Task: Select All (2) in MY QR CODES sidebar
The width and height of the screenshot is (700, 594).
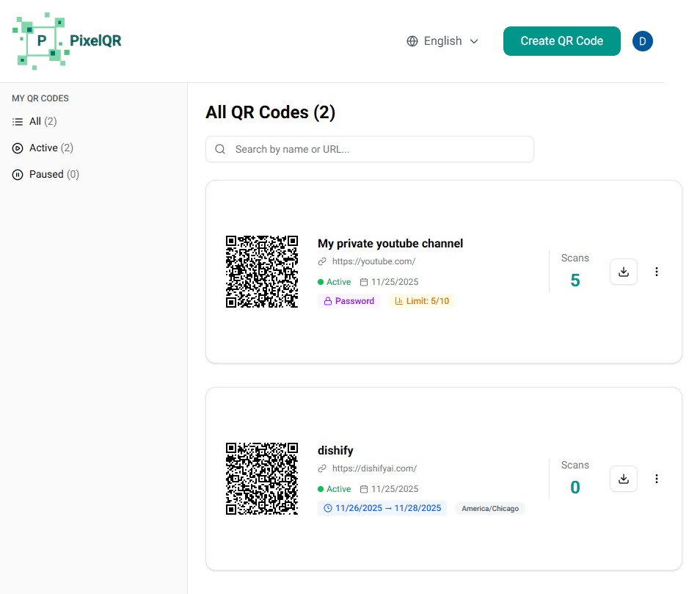Action: tap(34, 121)
